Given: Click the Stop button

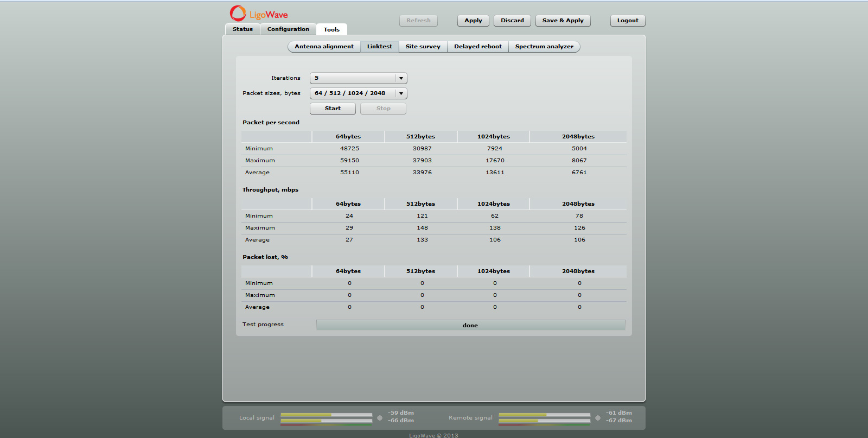Looking at the screenshot, I should [383, 109].
